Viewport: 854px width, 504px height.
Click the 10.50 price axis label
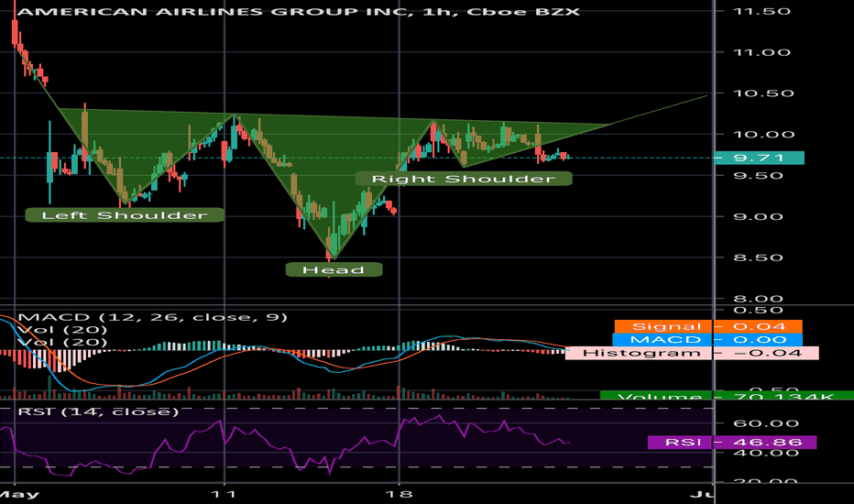763,93
